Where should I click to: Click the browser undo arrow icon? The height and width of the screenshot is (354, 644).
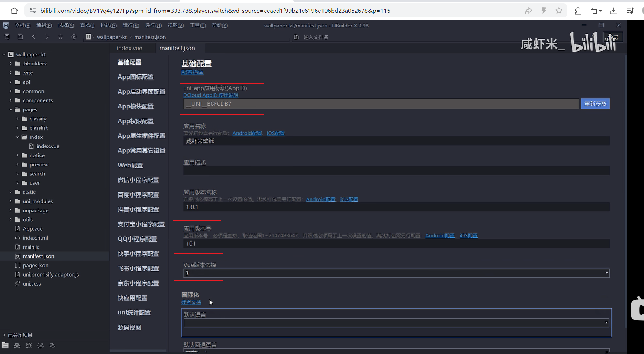point(596,11)
